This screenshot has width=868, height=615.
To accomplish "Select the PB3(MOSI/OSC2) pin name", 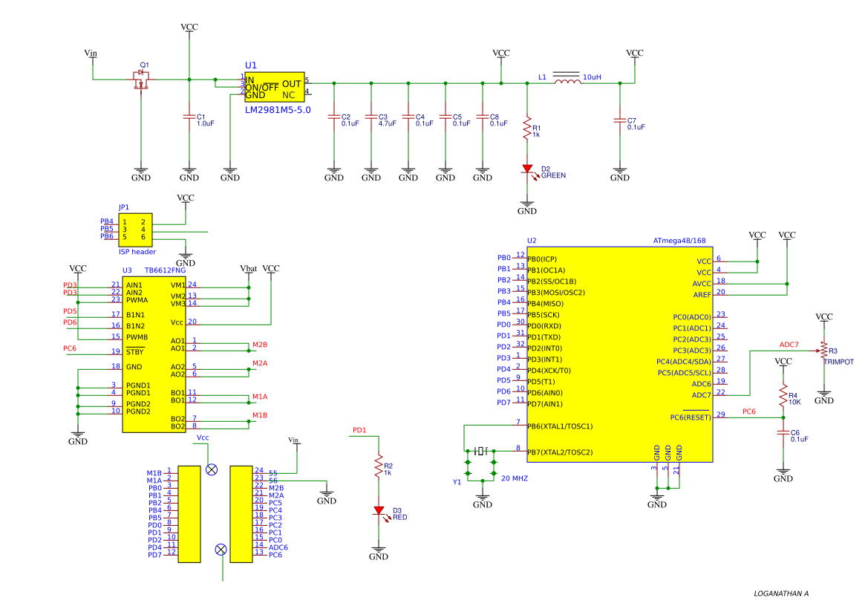I will [x=556, y=293].
